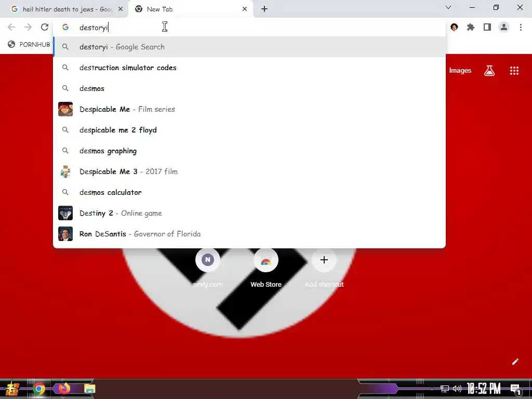Open a new tab with the plus button
The width and height of the screenshot is (532, 399).
(264, 9)
